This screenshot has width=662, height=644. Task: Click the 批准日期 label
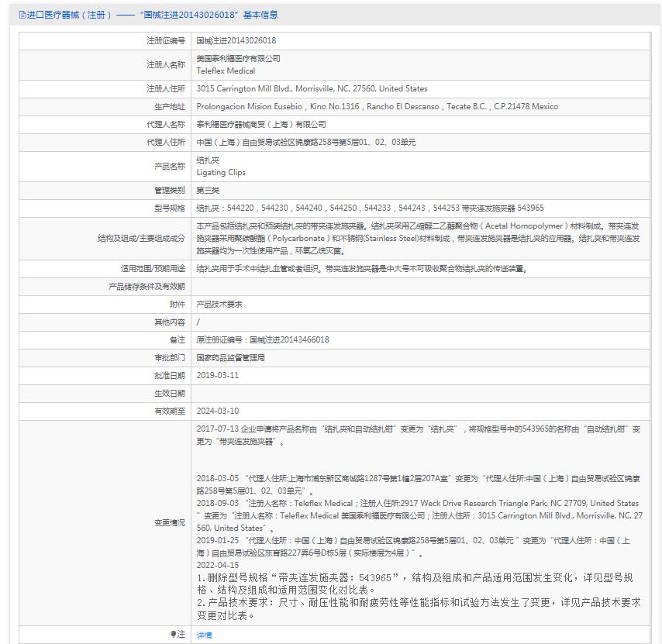169,376
